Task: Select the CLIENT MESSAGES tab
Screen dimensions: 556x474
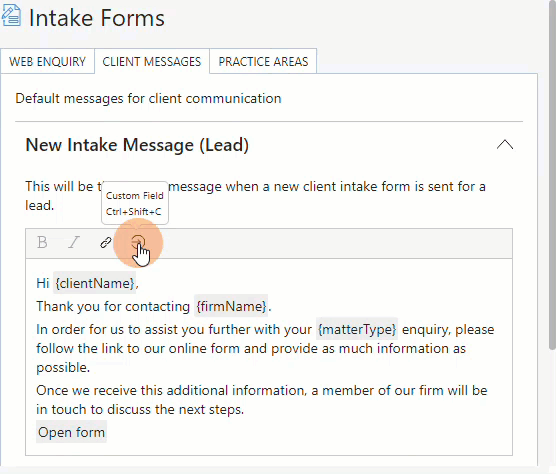Action: pos(152,61)
